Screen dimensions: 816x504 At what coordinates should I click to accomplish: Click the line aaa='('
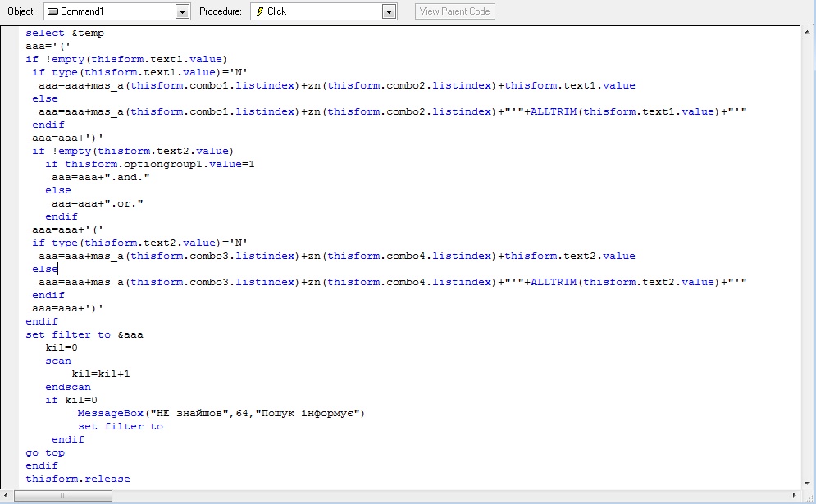pyautogui.click(x=48, y=46)
